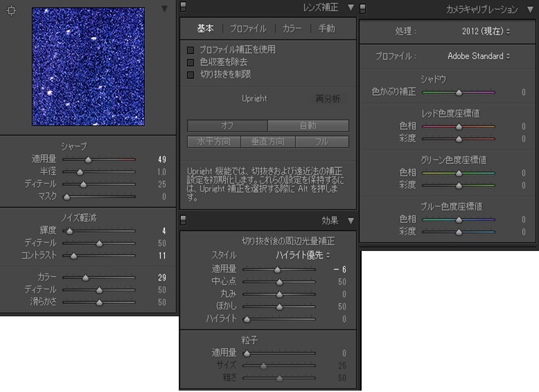The height and width of the screenshot is (392, 539).
Task: Click the 丸み slider
Action: (x=279, y=294)
